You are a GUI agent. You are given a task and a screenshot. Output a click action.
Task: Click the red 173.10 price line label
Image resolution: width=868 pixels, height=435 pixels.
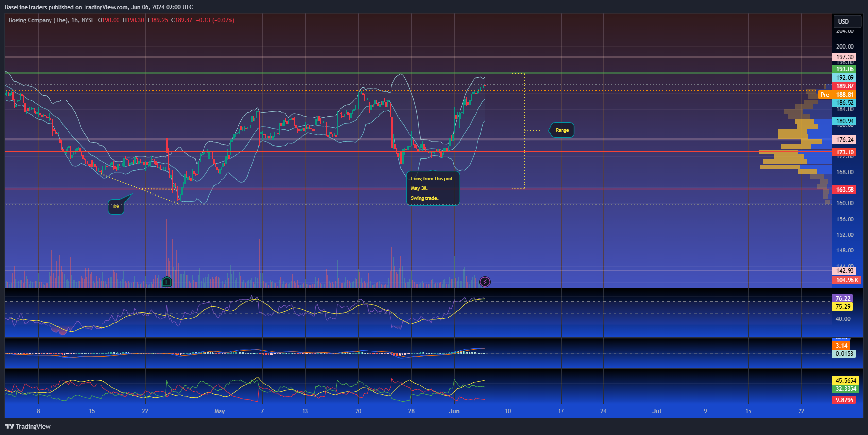845,152
